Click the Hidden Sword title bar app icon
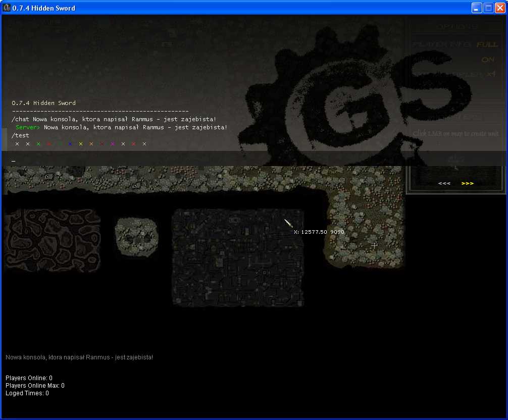This screenshot has height=420, width=508. [x=7, y=8]
